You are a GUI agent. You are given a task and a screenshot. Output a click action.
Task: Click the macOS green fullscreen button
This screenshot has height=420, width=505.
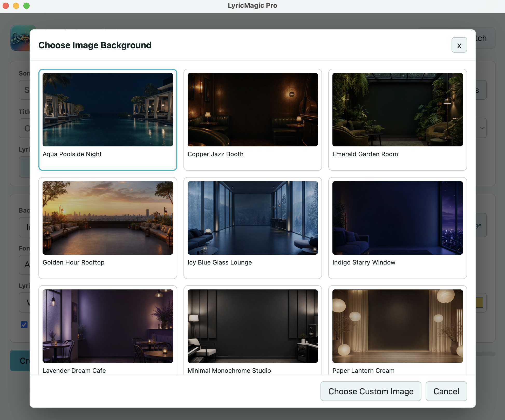[26, 6]
